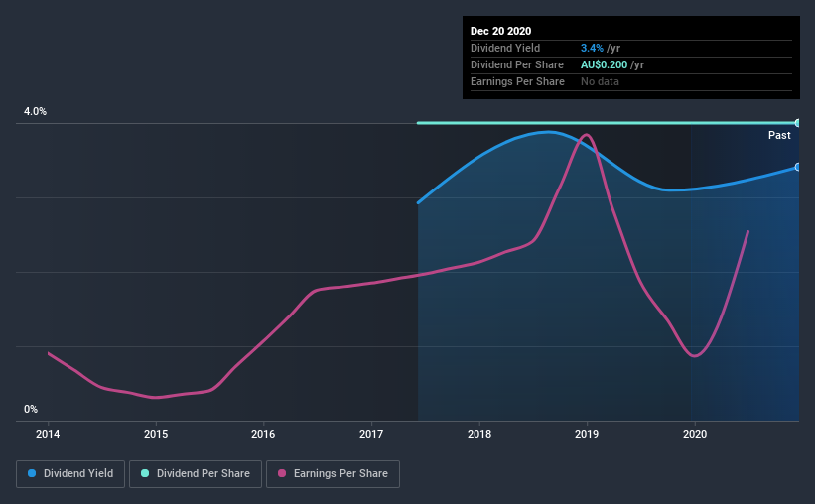Click the AU$0.200 dividend per share value
815x504 pixels.
pos(604,64)
